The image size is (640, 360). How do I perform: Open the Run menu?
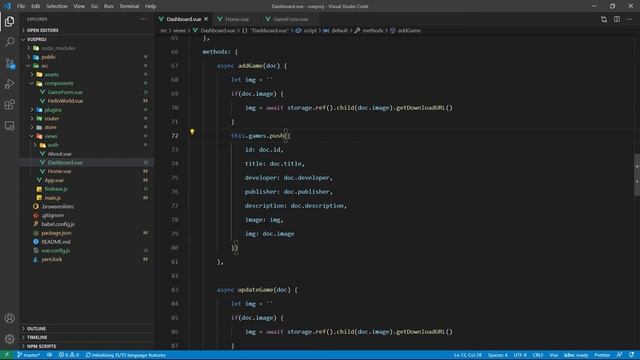pos(109,6)
